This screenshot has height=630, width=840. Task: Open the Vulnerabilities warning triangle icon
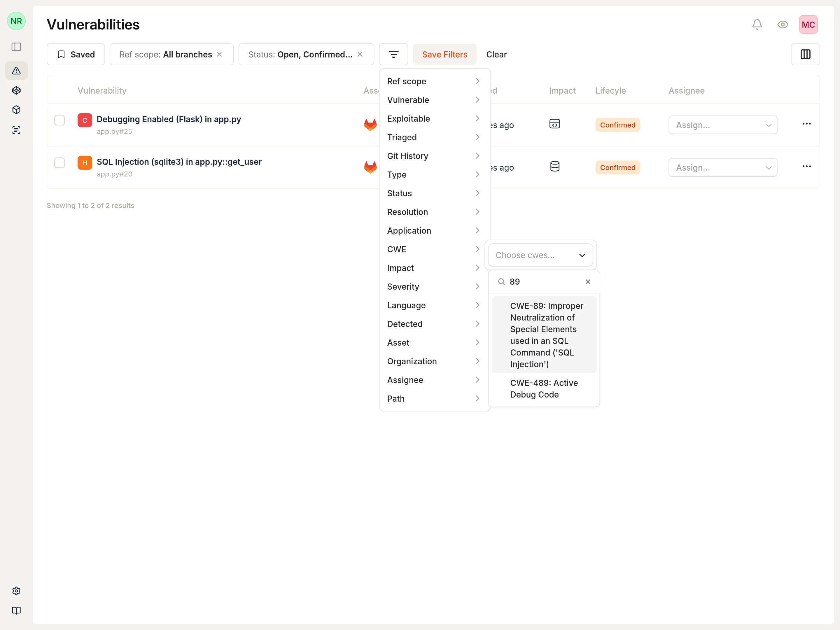tap(16, 71)
